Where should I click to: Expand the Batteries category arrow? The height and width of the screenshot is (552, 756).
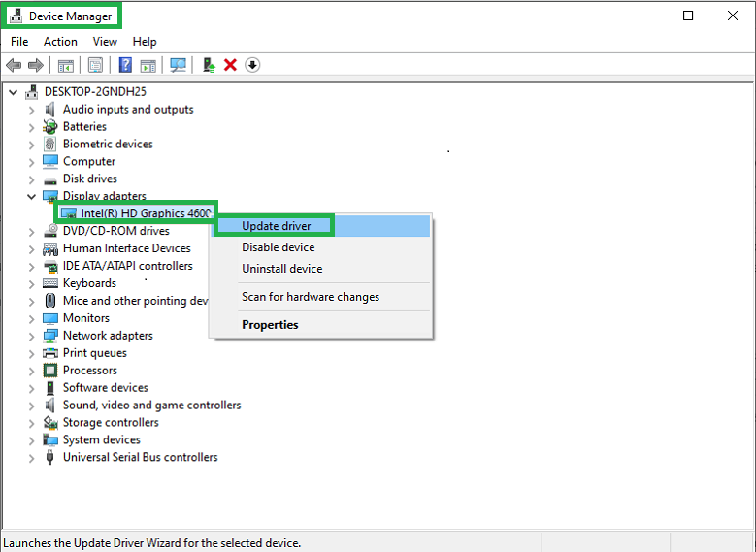31,128
